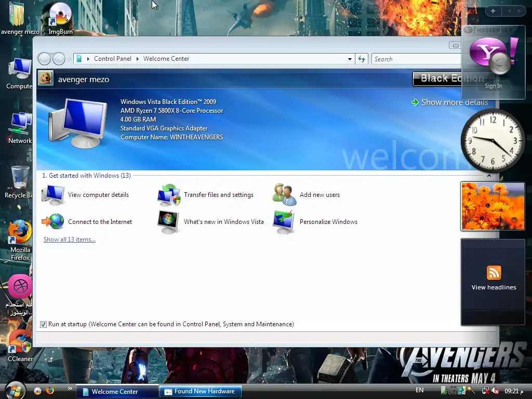
Task: Expand arrow before Control Panel breadcrumb
Action: click(x=88, y=59)
